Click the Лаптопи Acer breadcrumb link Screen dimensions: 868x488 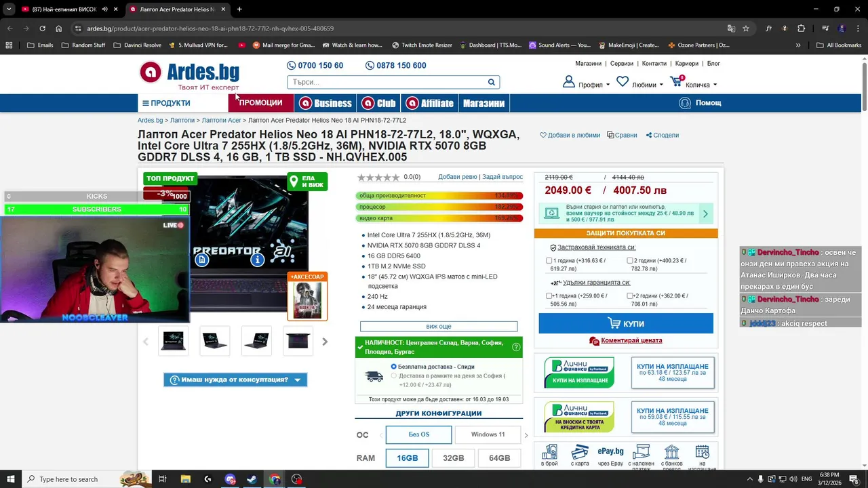pos(221,120)
